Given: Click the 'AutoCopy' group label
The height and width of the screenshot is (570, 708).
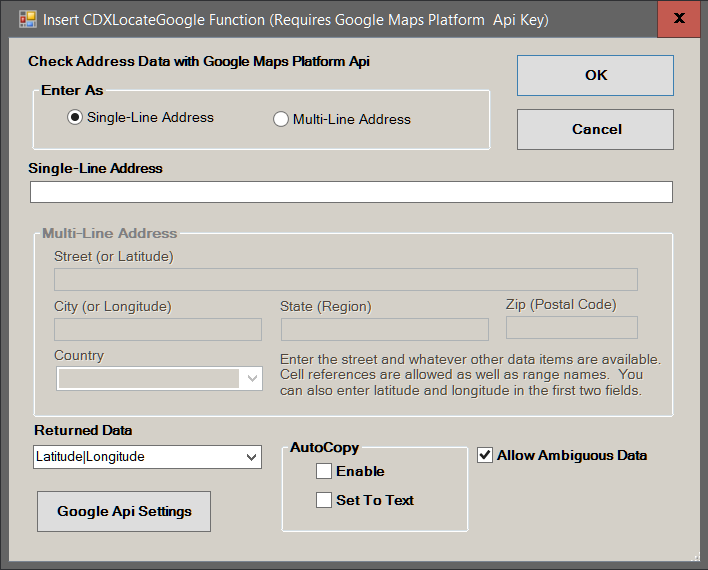Looking at the screenshot, I should pyautogui.click(x=325, y=447).
